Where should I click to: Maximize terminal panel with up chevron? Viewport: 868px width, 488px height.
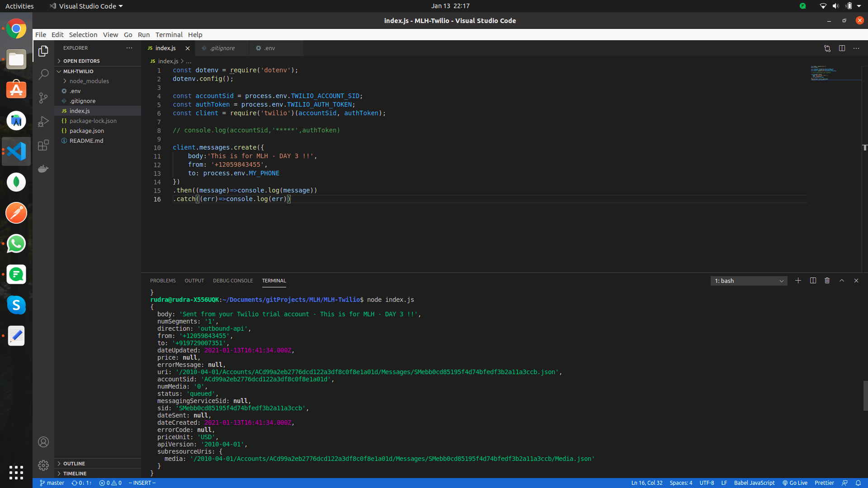842,281
